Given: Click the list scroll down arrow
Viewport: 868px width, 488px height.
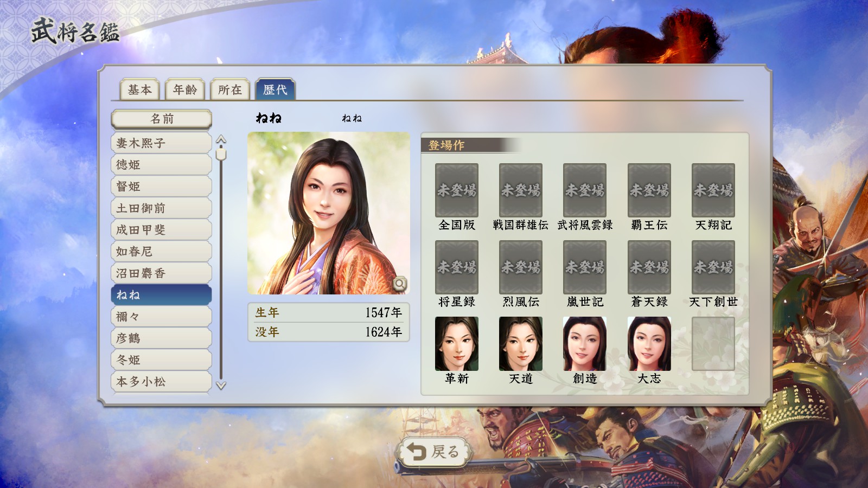Looking at the screenshot, I should [x=221, y=386].
